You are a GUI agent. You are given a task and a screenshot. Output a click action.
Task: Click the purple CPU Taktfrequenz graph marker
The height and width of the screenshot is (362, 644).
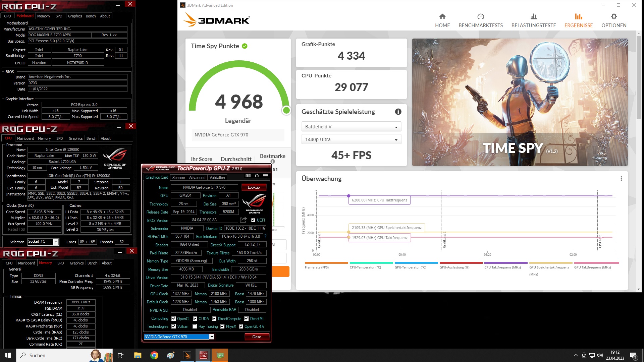[x=348, y=196]
